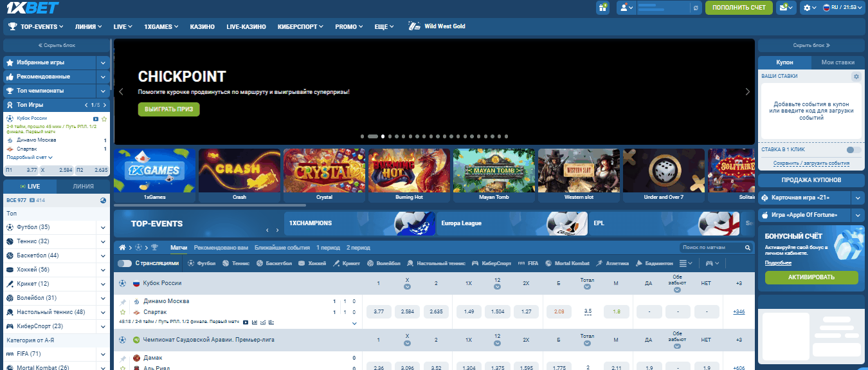868x370 pixels.
Task: Click in the Поиск по матчам field
Action: click(x=712, y=247)
